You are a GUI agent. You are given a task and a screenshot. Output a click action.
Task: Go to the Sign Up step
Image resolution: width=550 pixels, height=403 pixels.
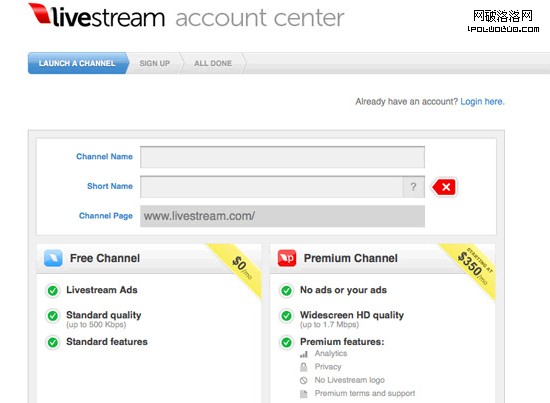155,63
